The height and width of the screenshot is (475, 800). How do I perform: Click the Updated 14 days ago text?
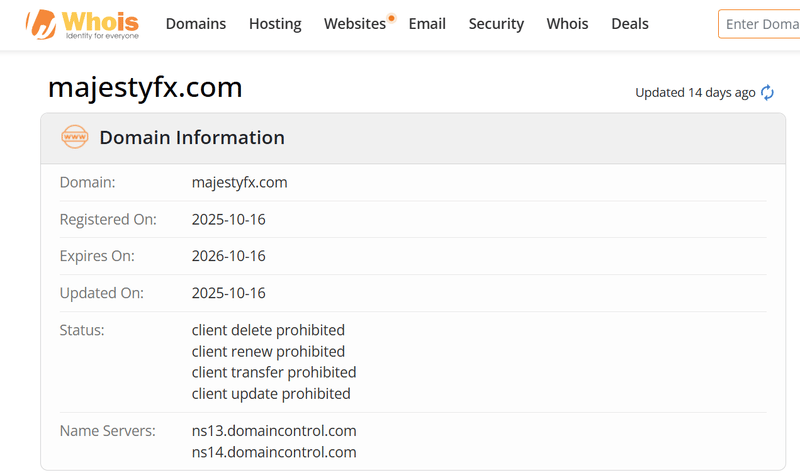(695, 93)
